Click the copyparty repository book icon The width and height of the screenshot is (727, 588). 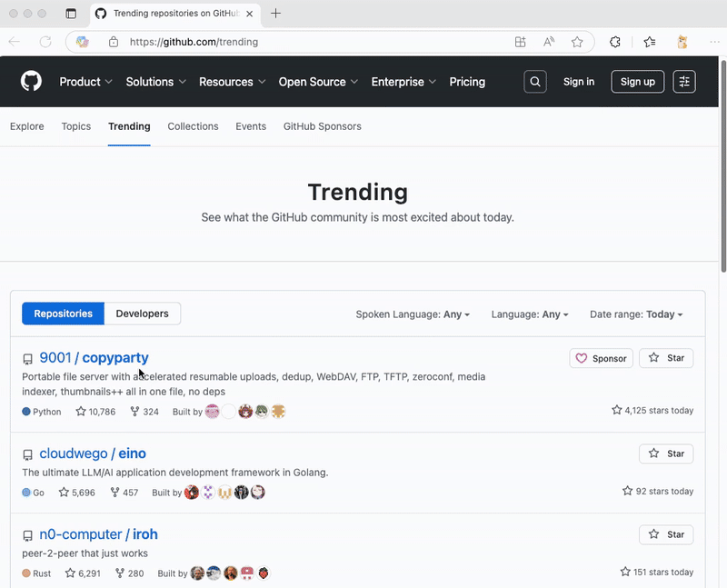28,359
